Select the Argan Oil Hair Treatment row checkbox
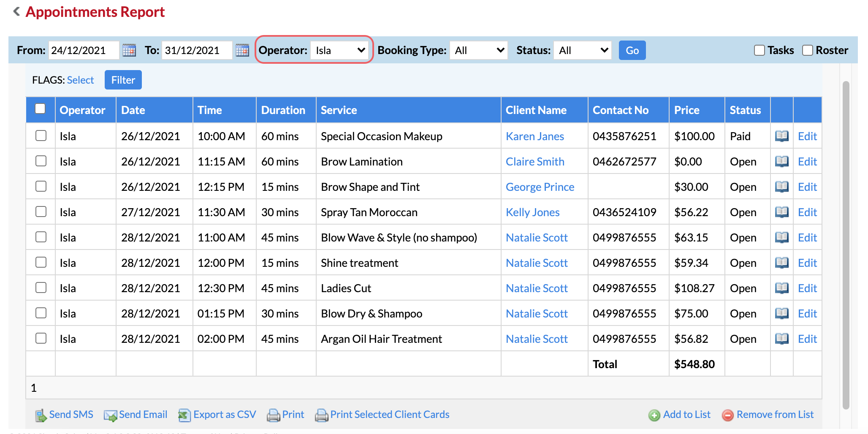 (41, 338)
